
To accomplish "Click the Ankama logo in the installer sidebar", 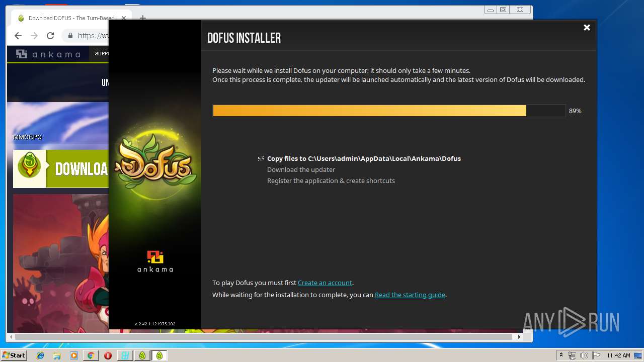I will pyautogui.click(x=155, y=261).
